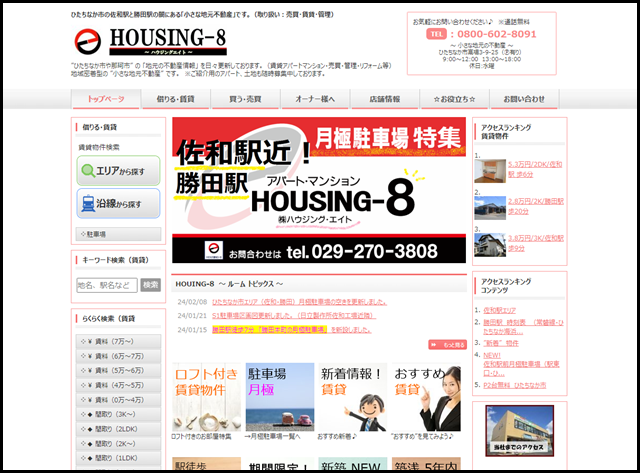The width and height of the screenshot is (640, 473).
Task: Click the 沿線から探す train button
Action: coord(118,203)
